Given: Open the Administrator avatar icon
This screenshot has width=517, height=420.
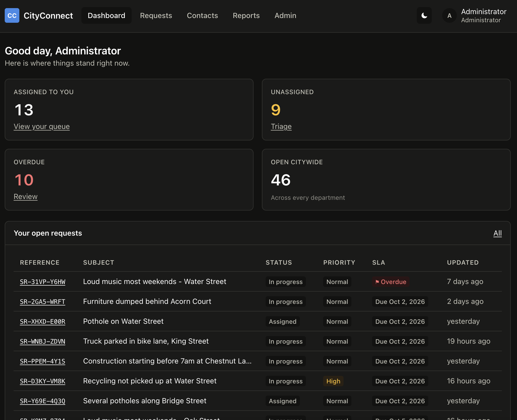Looking at the screenshot, I should pos(449,15).
